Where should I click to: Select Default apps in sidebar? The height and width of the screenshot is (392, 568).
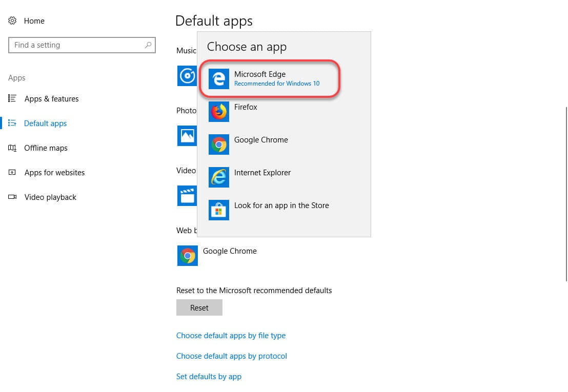[x=45, y=123]
